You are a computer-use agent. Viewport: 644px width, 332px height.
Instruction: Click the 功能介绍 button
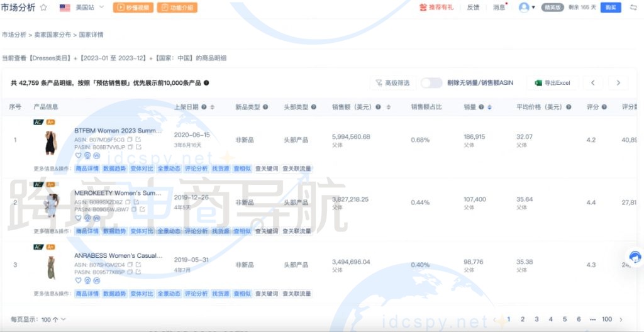click(177, 8)
